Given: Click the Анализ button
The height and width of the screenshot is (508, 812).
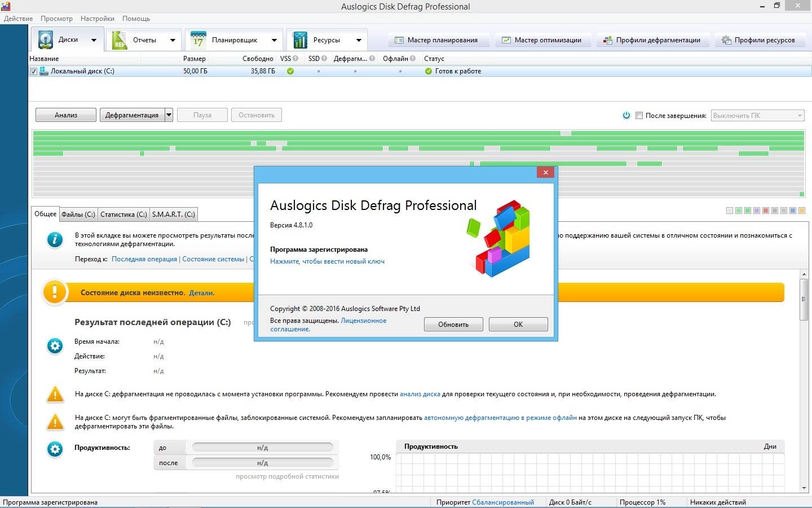Looking at the screenshot, I should coord(66,115).
